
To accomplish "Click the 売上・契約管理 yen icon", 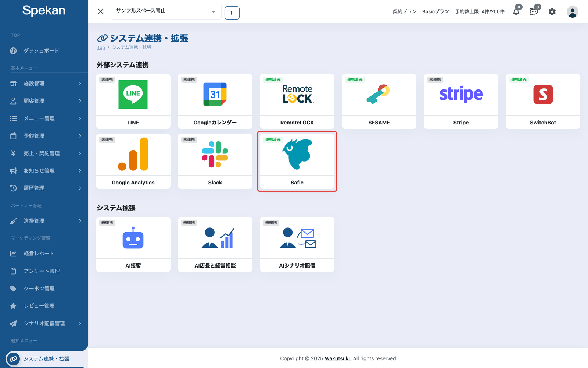I will point(13,153).
